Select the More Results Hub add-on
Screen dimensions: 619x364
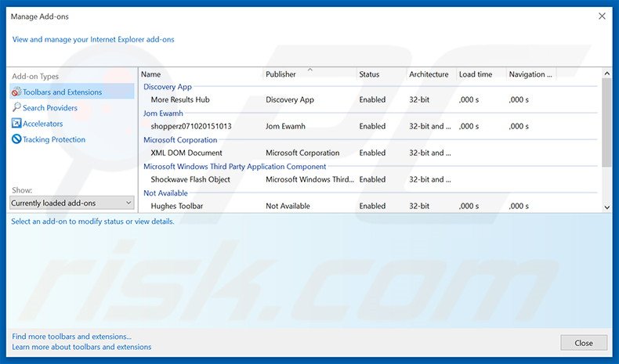point(180,100)
